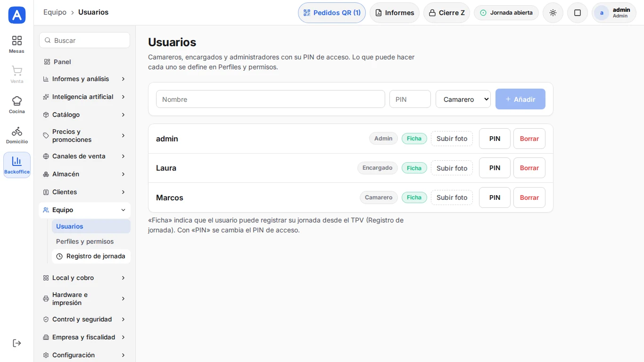The image size is (644, 362).
Task: Collapse the Equipo section
Action: click(84, 210)
